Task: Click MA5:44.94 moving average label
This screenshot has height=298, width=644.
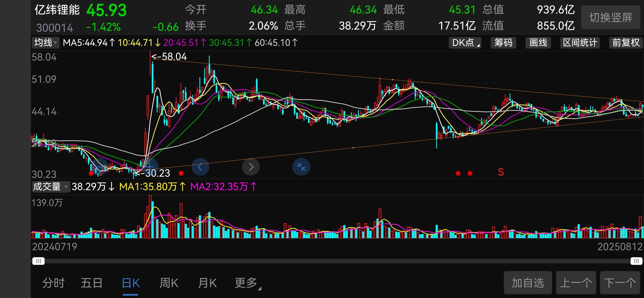Action: point(89,43)
